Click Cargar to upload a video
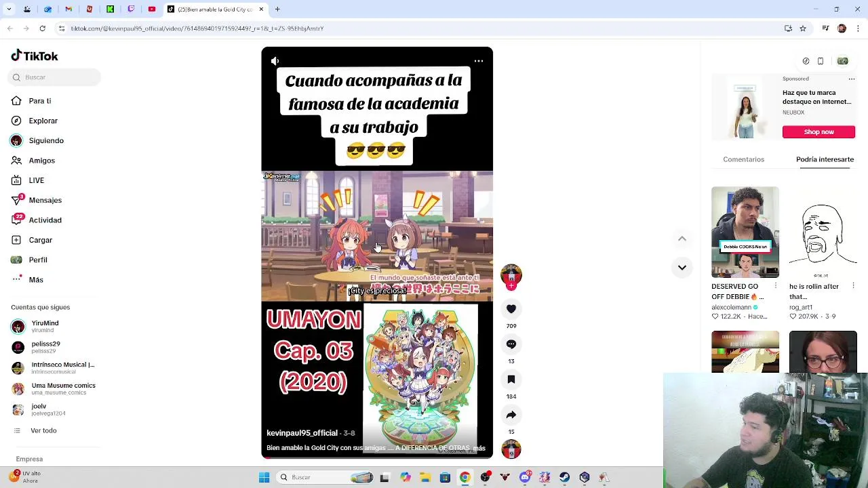Screen dimensions: 868x488 pos(40,240)
